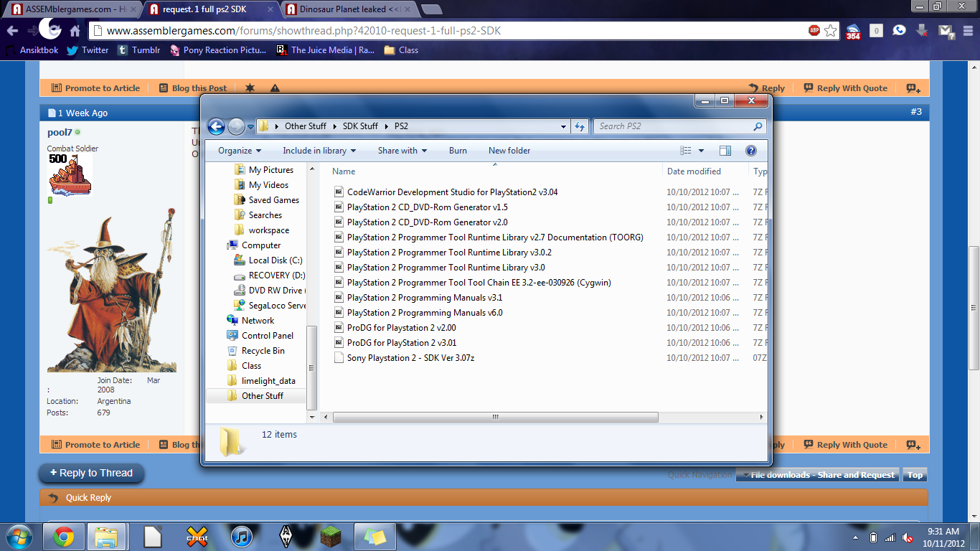980x551 pixels.
Task: Open the Share with dropdown
Action: (x=402, y=151)
